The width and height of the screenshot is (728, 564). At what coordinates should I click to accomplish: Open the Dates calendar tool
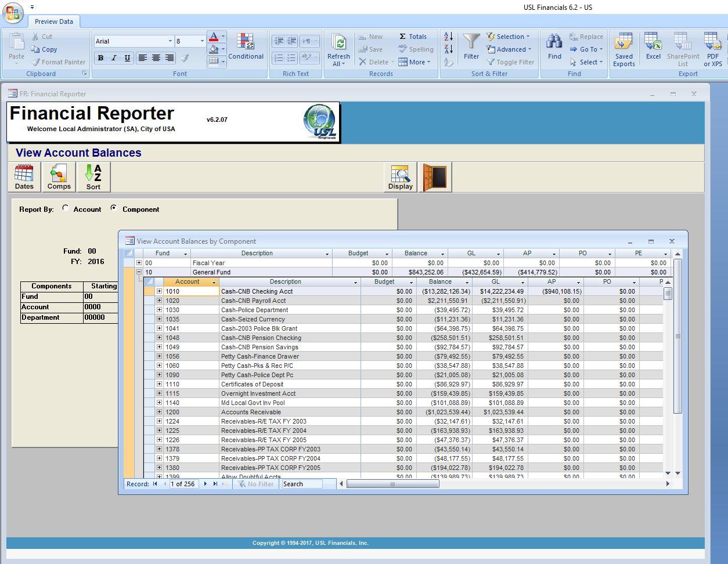24,177
